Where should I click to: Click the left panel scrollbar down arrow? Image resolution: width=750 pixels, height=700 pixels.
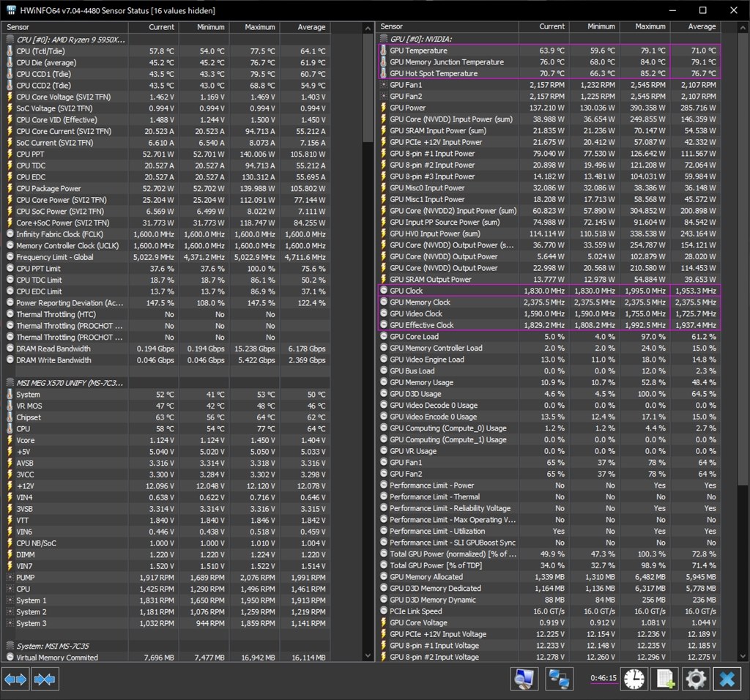368,655
